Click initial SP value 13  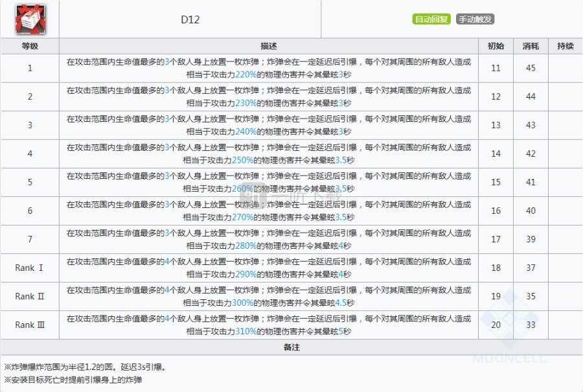[496, 125]
